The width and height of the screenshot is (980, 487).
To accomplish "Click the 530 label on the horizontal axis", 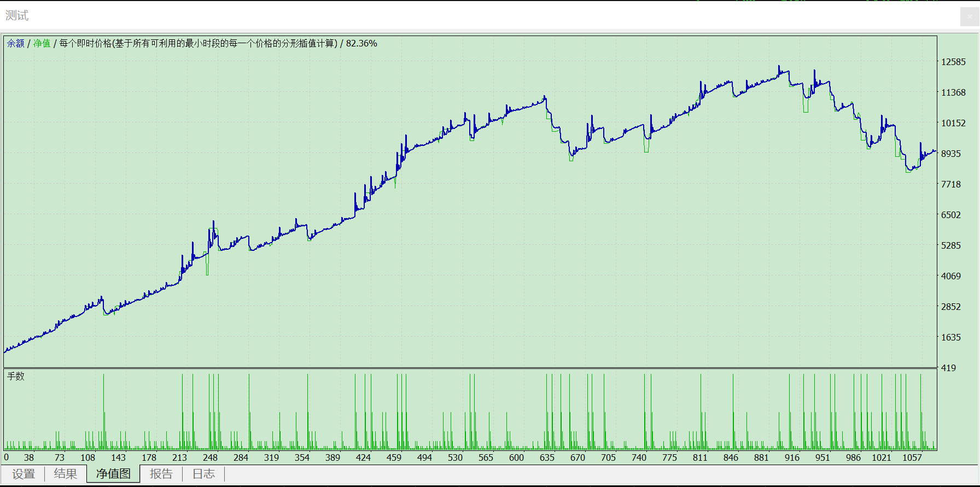I will pos(455,457).
